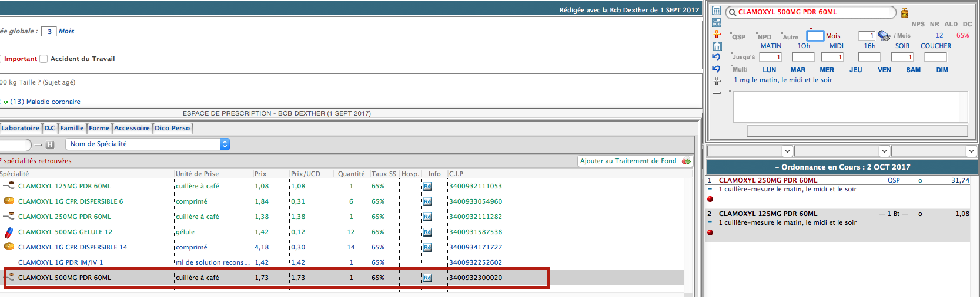This screenshot has width=980, height=297.
Task: Click the magnifier in the CLAMOXYL search field
Action: point(733,12)
